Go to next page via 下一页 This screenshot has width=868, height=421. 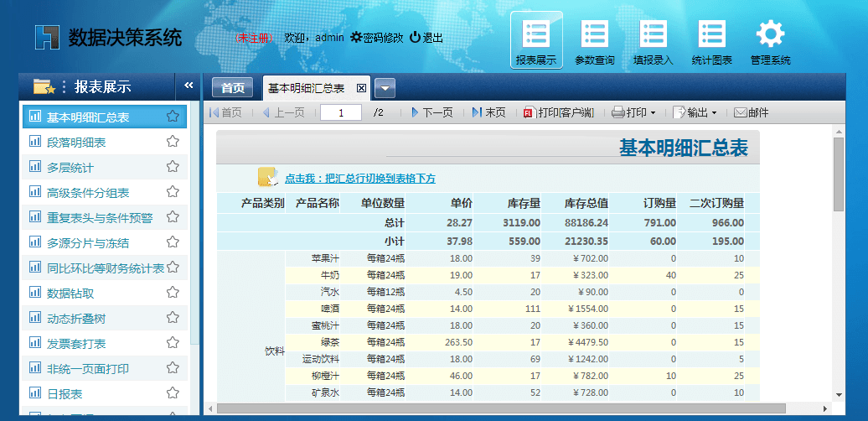[x=431, y=112]
